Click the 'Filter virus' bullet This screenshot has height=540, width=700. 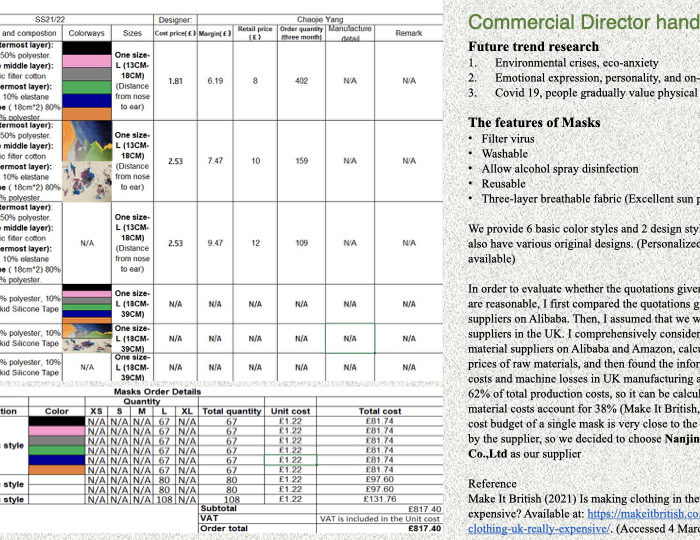coord(508,139)
